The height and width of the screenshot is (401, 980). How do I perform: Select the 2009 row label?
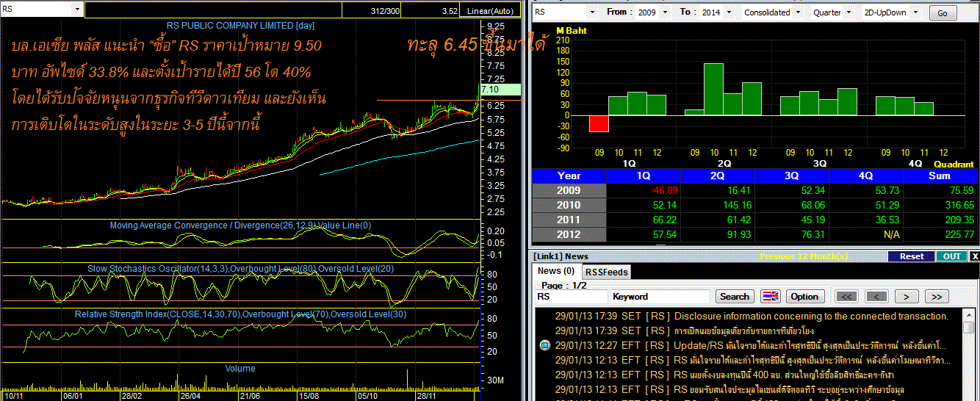point(569,190)
